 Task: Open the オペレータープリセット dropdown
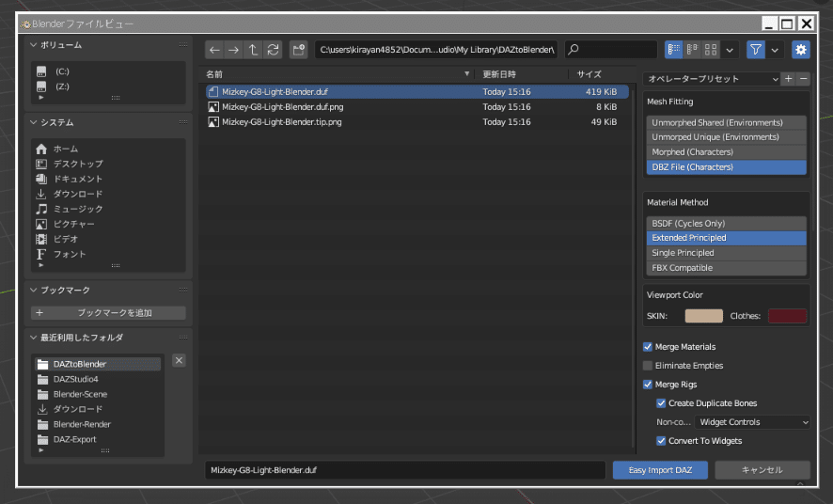click(x=712, y=79)
